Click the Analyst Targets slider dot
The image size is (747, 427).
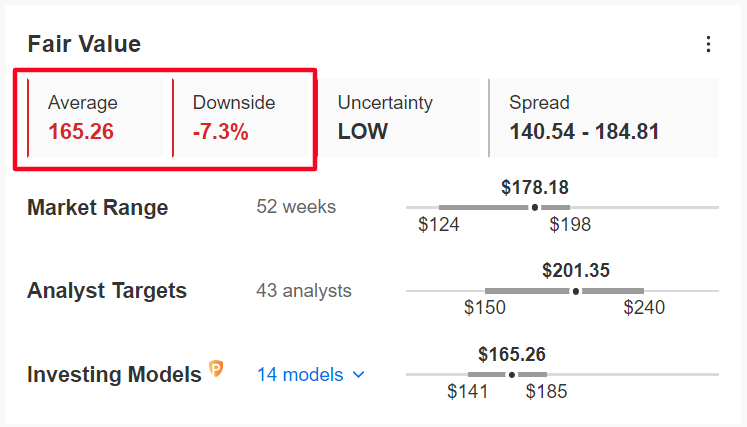click(576, 291)
